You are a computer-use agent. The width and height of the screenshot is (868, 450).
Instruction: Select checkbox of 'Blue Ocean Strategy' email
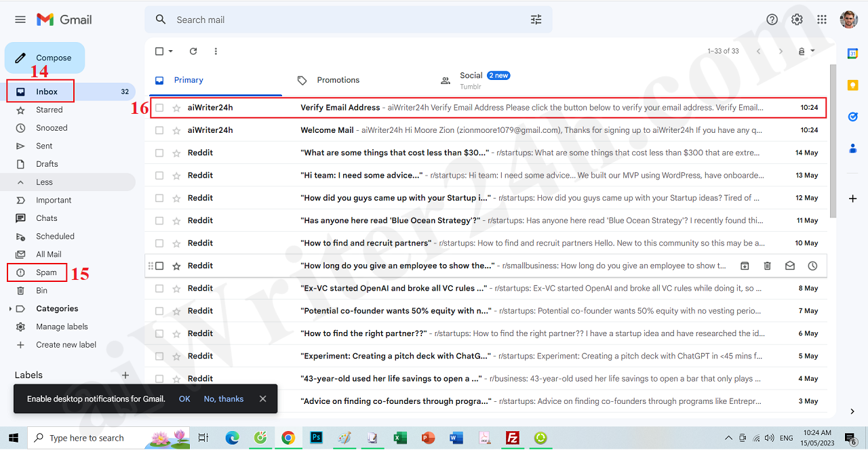(x=159, y=220)
